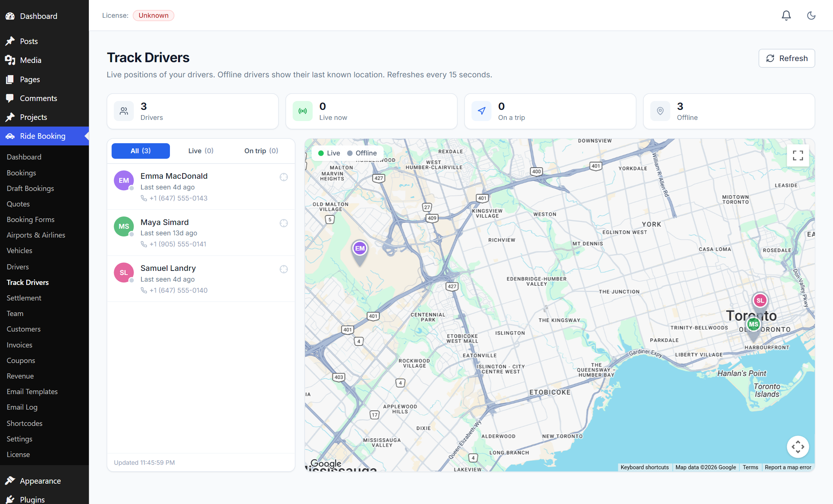Screen dimensions: 833x504
Task: Locate Emma MacDonald with crosshair icon
Action: [x=284, y=177]
